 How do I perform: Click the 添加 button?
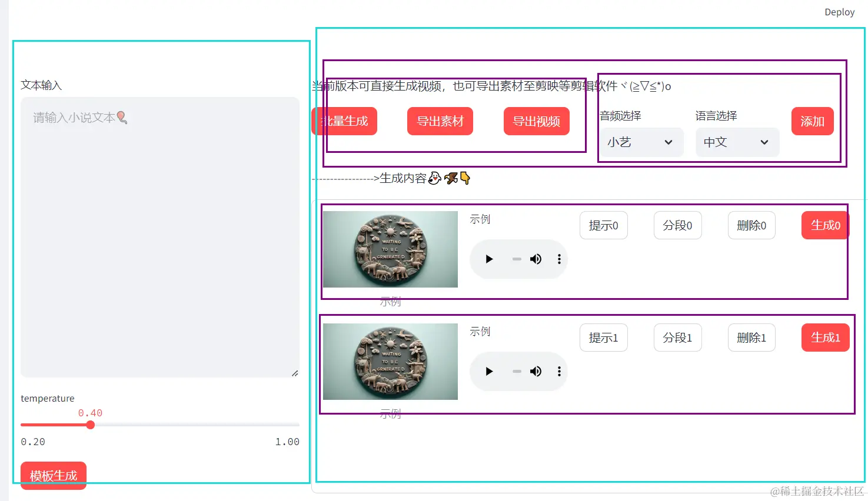coord(812,121)
